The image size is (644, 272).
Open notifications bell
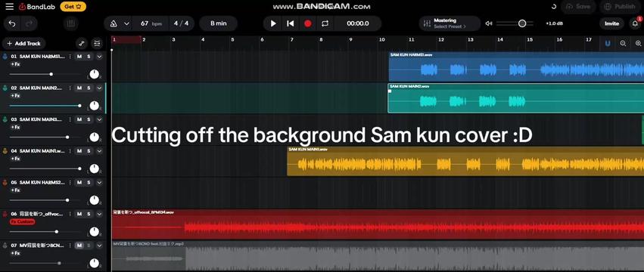click(x=636, y=23)
